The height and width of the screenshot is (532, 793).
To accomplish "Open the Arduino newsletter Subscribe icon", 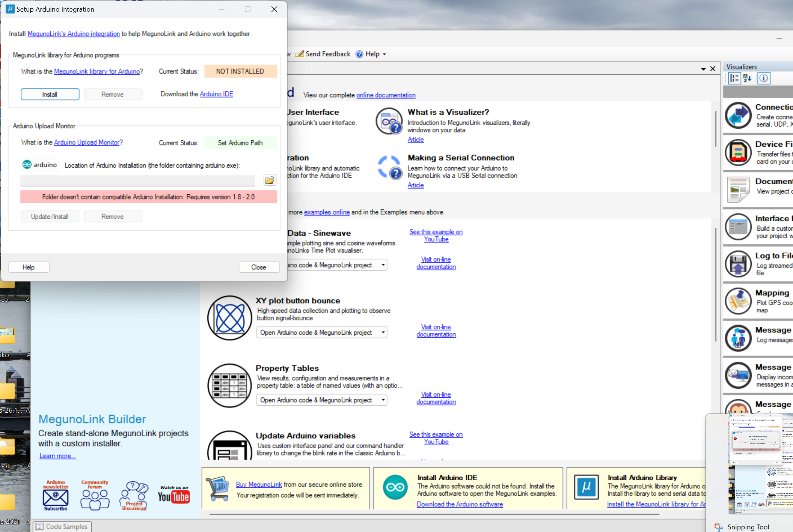I will 56,495.
